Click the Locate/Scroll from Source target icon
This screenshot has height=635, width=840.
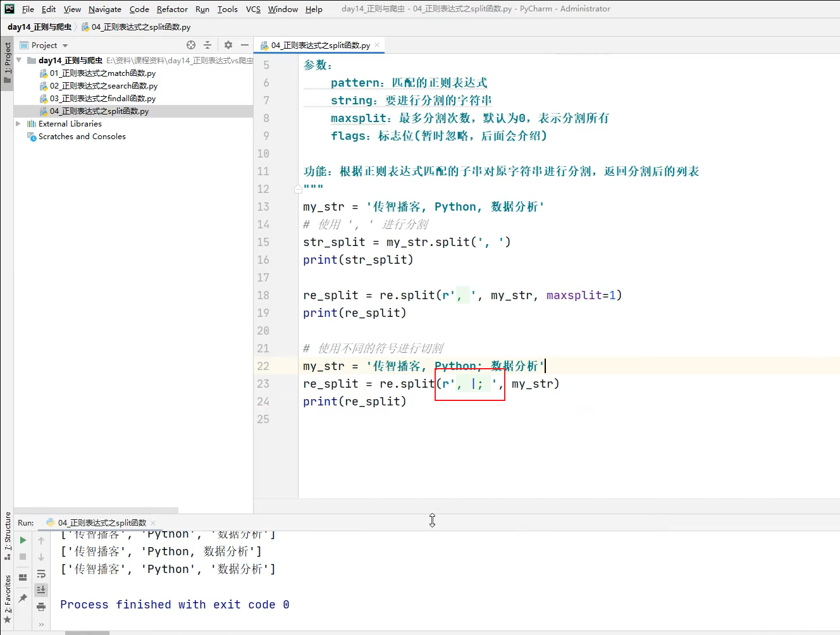[191, 45]
